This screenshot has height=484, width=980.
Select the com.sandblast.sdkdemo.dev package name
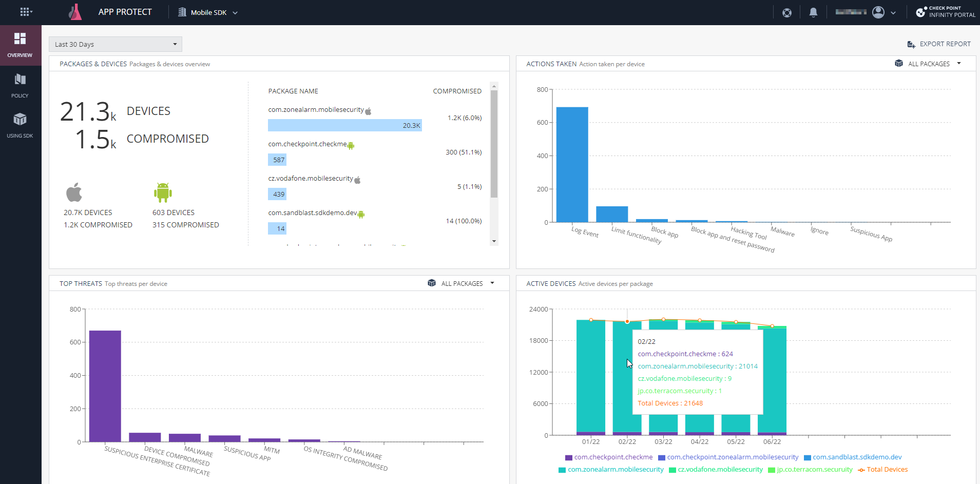click(313, 213)
